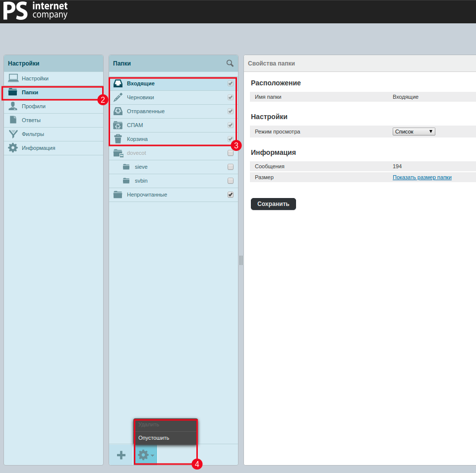This screenshot has height=473, width=476.
Task: Open the Ответы section in sidebar
Action: 54,120
